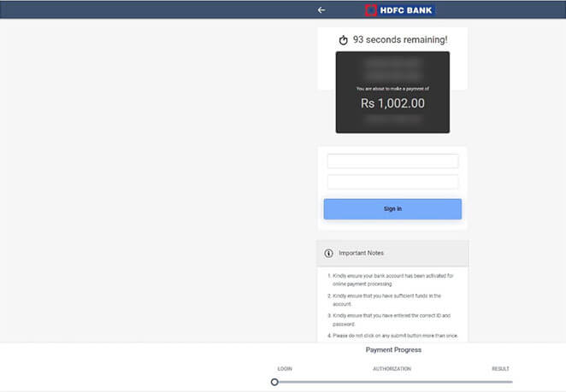Click the Payment Progress heading
The width and height of the screenshot is (566, 392).
pos(393,350)
